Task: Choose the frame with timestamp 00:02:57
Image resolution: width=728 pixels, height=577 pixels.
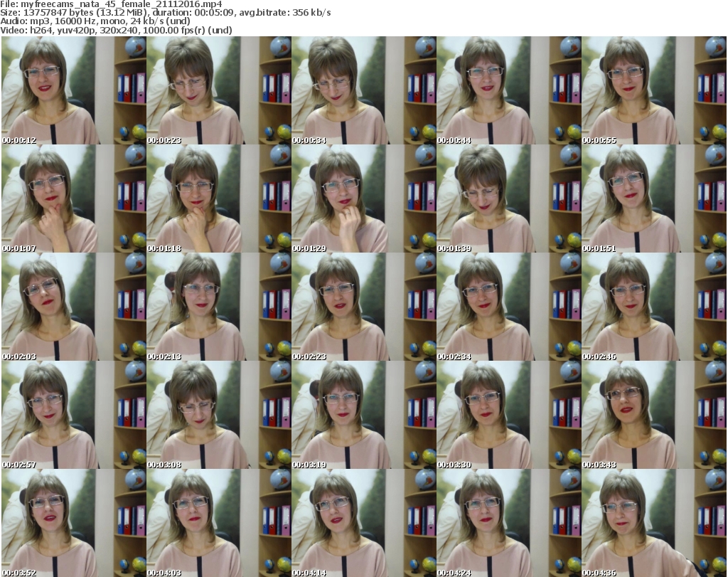Action: click(x=74, y=415)
